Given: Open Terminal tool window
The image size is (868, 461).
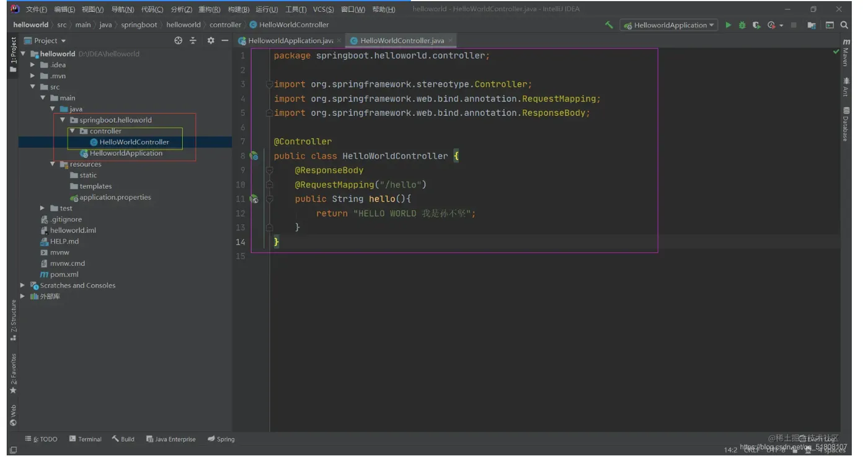Looking at the screenshot, I should (x=86, y=439).
